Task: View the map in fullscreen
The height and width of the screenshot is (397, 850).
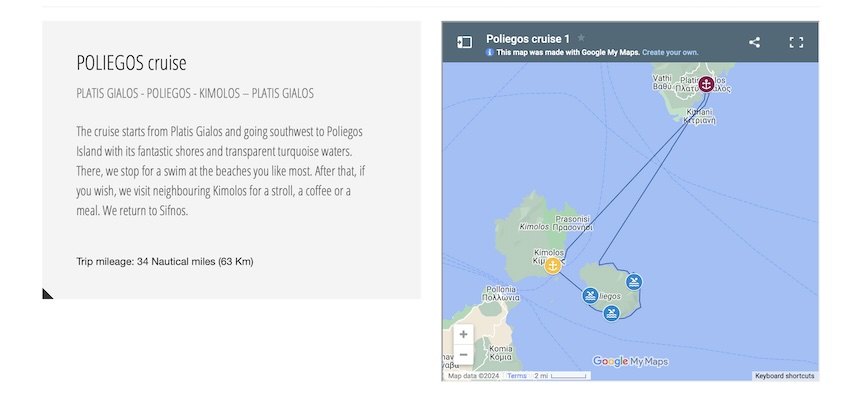Action: (x=796, y=42)
